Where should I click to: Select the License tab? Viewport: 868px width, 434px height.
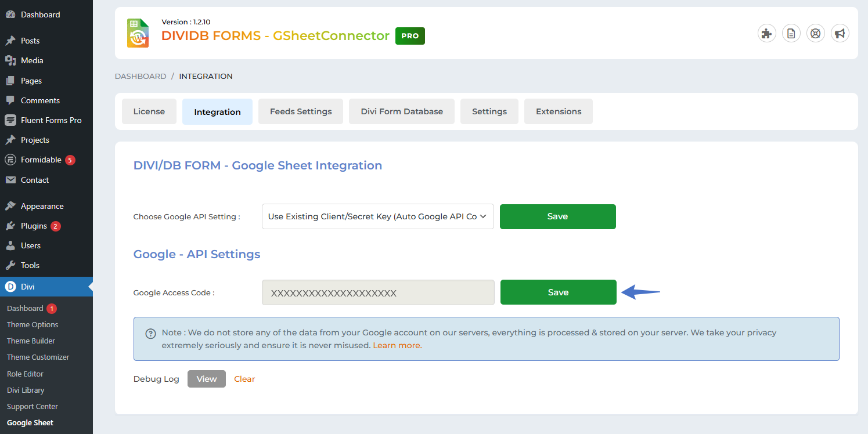coord(149,111)
